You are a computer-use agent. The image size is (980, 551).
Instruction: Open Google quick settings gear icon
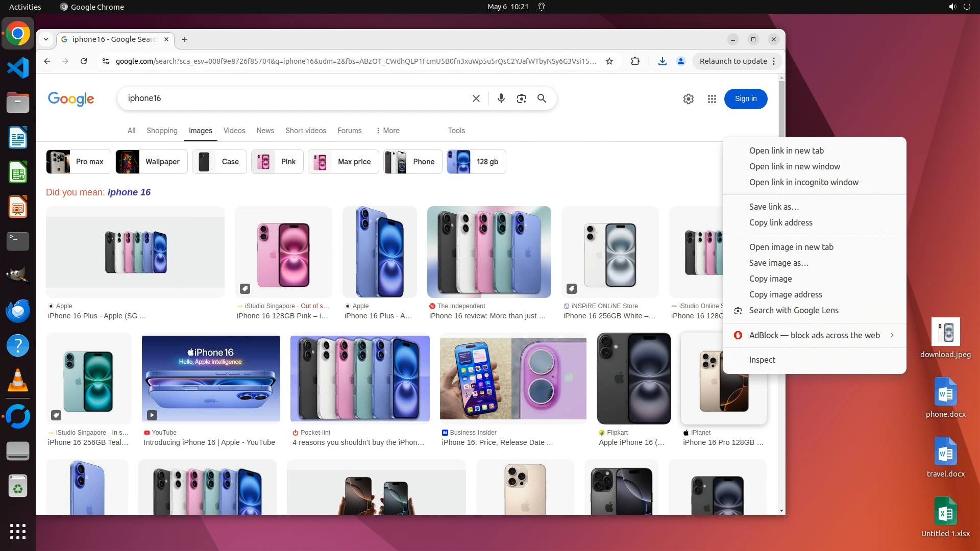pyautogui.click(x=688, y=99)
